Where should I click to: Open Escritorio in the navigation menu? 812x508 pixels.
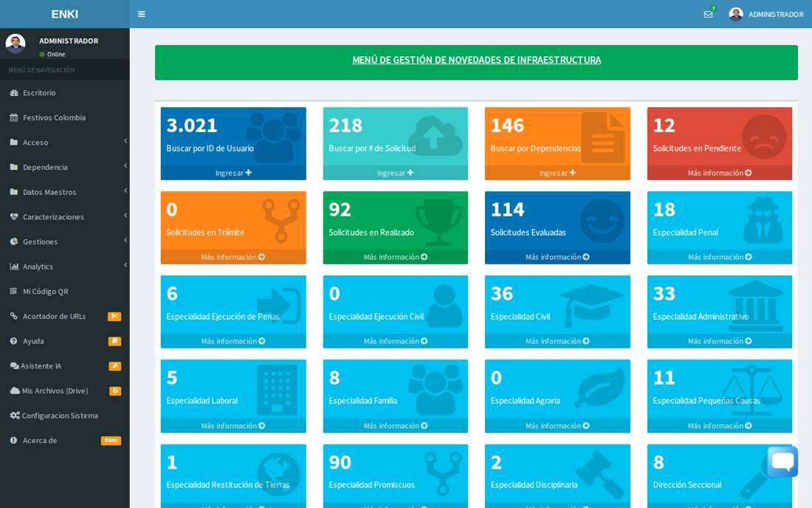(65, 93)
